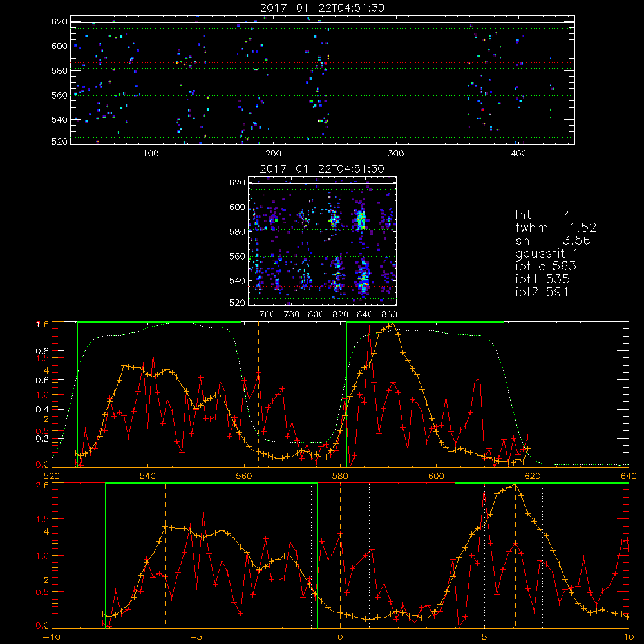Click x-axis label 300 on the top plot

[396, 153]
